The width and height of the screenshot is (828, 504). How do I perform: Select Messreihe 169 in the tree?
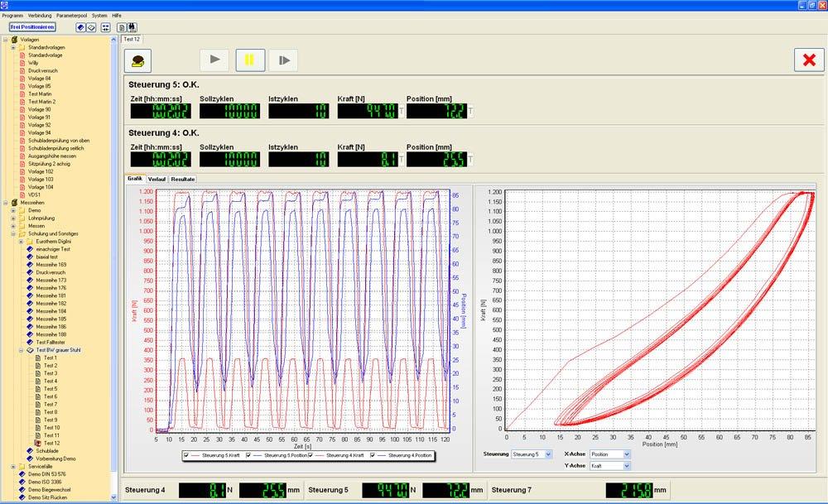pyautogui.click(x=51, y=265)
